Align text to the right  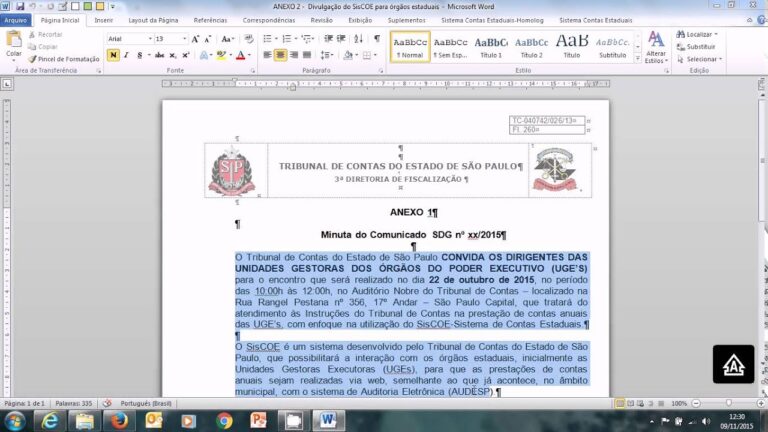[x=294, y=55]
